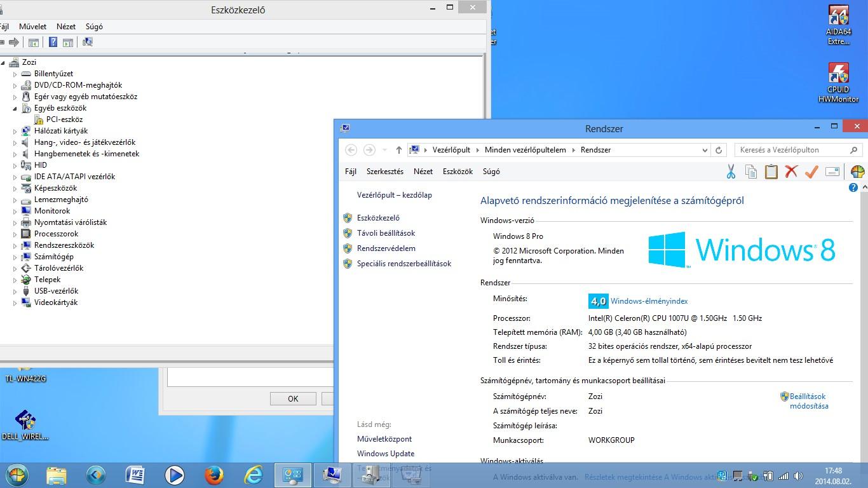Viewport: 868px width, 488px height.
Task: Collapse the Zozi root node
Action: 3,62
